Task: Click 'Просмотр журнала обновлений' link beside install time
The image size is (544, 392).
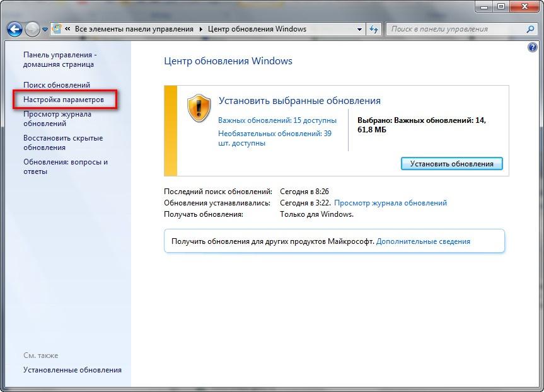Action: tap(390, 203)
